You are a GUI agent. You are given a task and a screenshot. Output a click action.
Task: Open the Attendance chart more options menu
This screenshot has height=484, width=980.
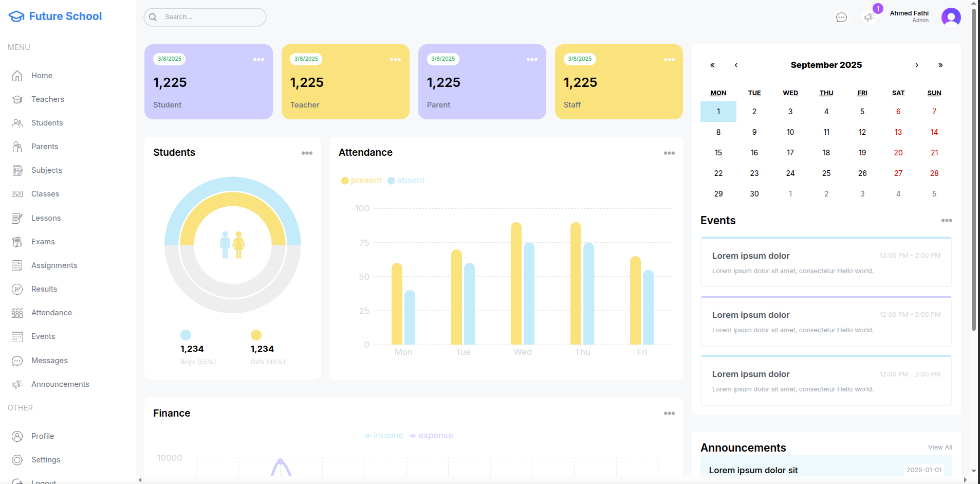[x=669, y=153]
